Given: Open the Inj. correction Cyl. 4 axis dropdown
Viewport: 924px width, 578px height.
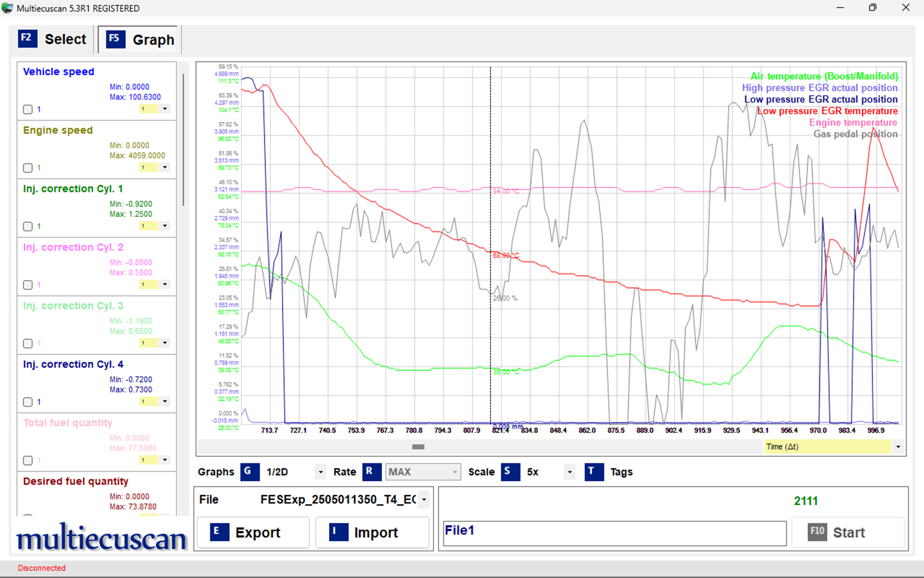Looking at the screenshot, I should click(165, 401).
